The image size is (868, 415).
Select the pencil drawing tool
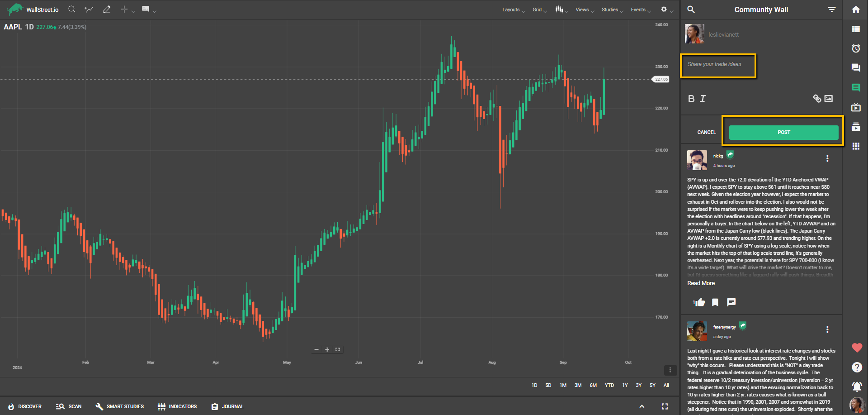point(107,9)
